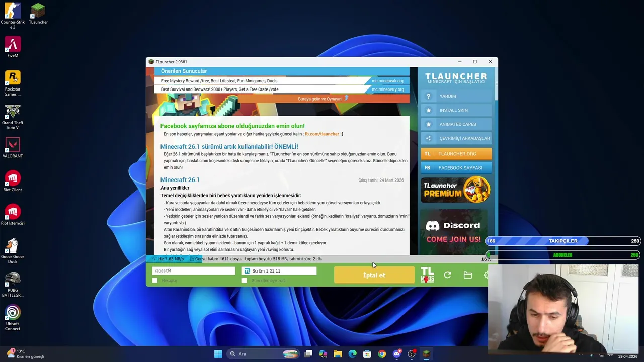Click the star icon beside Install Skin
This screenshot has height=362, width=644.
click(428, 110)
